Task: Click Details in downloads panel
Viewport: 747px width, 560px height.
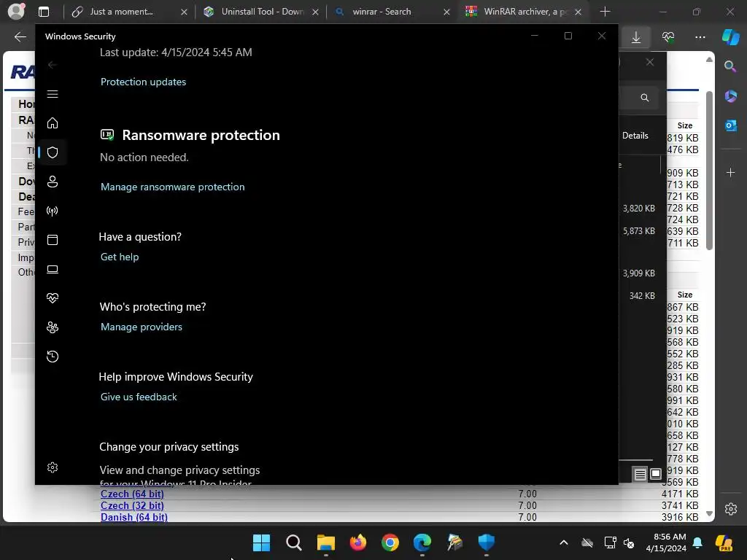Action: pyautogui.click(x=635, y=136)
